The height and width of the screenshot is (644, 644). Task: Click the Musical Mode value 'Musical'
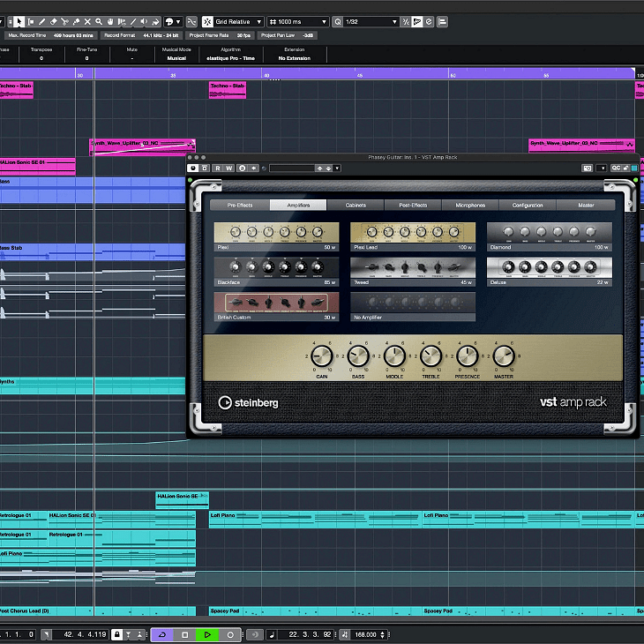pos(176,58)
